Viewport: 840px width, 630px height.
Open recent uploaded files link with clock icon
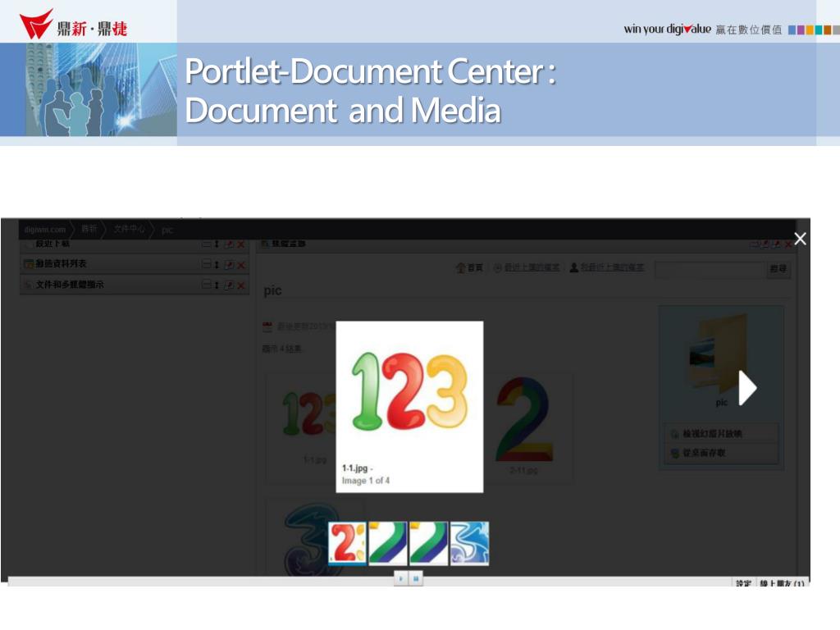click(527, 267)
